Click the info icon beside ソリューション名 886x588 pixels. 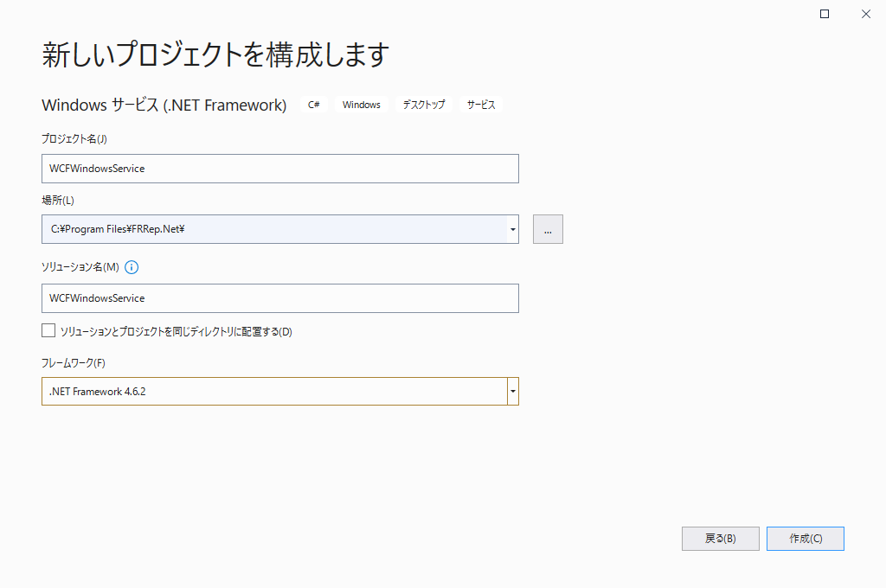point(132,267)
